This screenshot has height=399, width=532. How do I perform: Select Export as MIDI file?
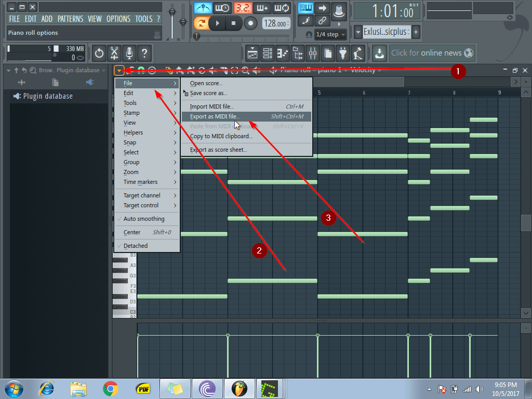pos(246,116)
